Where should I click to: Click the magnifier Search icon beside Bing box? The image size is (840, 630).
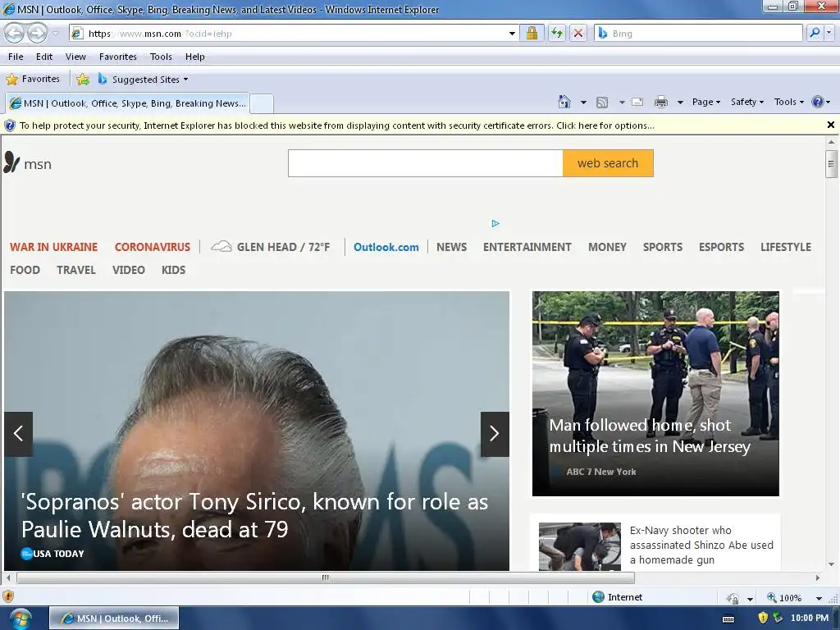click(x=815, y=33)
